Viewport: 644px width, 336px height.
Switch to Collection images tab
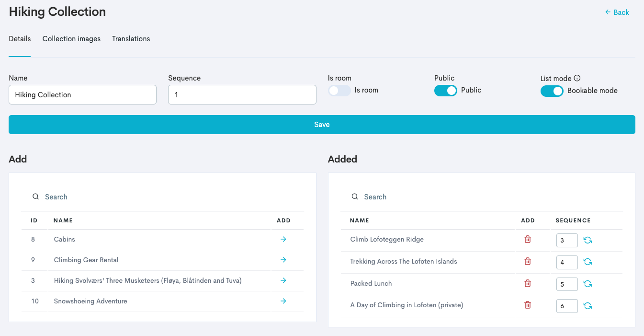pos(71,39)
